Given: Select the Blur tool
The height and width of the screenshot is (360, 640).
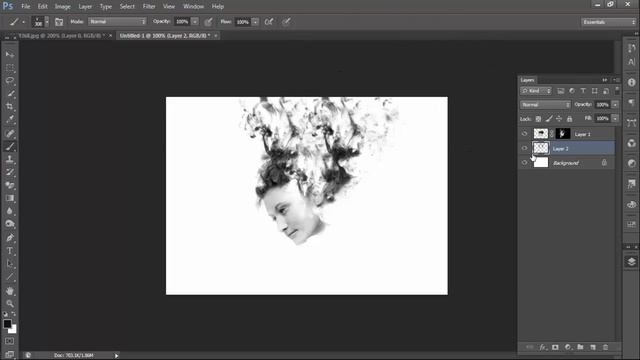Looking at the screenshot, I should coord(10,211).
